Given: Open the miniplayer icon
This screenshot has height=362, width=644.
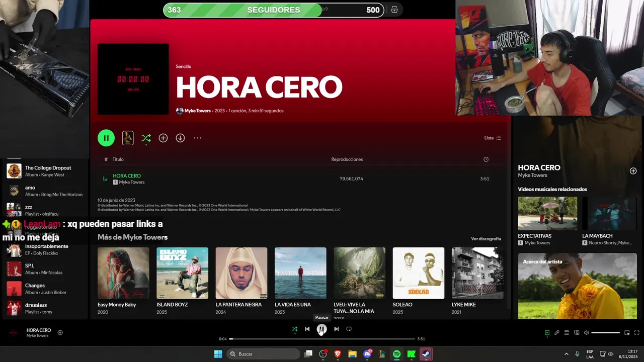Looking at the screenshot, I should (x=627, y=333).
